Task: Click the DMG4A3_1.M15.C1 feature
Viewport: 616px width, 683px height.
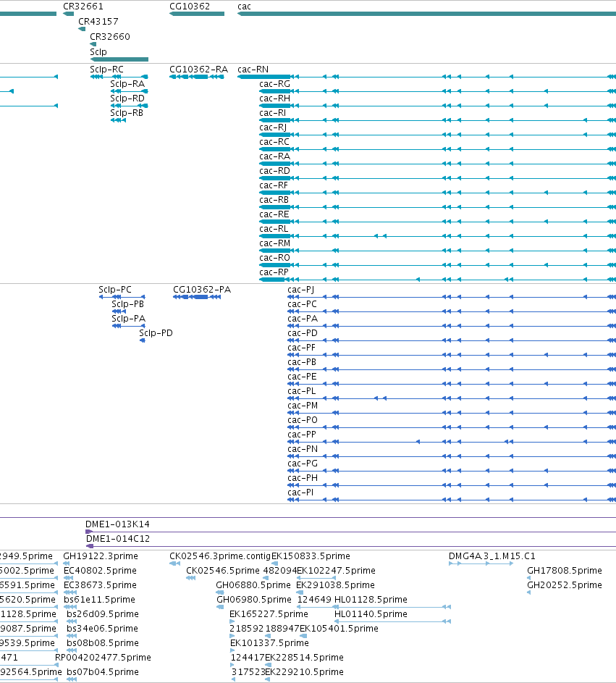Action: (x=481, y=563)
